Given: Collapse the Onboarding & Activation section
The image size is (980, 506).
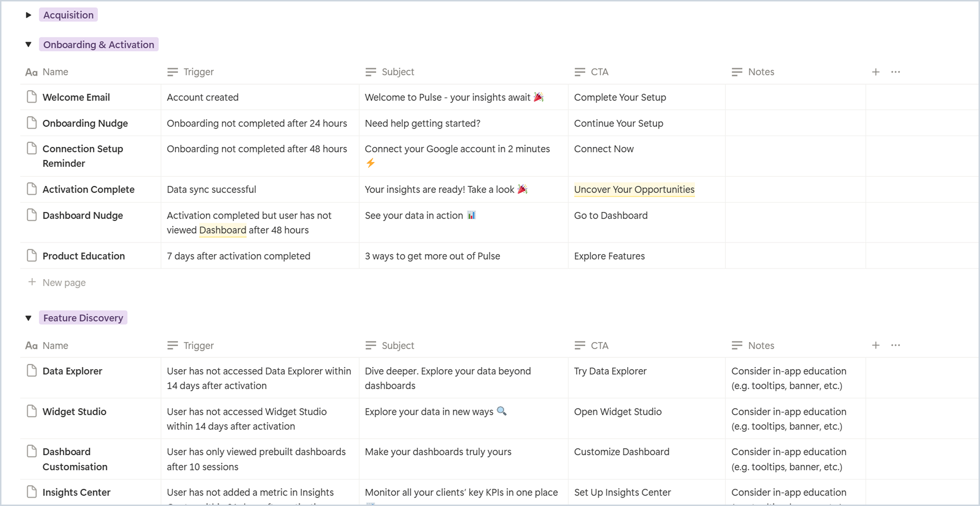Looking at the screenshot, I should coord(29,44).
